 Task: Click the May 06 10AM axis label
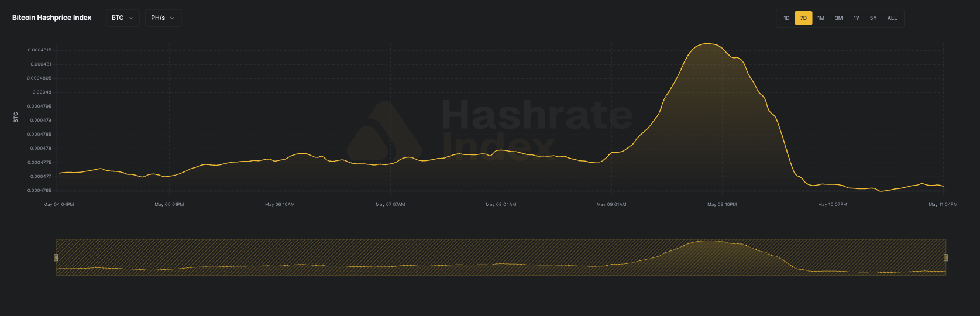click(280, 205)
